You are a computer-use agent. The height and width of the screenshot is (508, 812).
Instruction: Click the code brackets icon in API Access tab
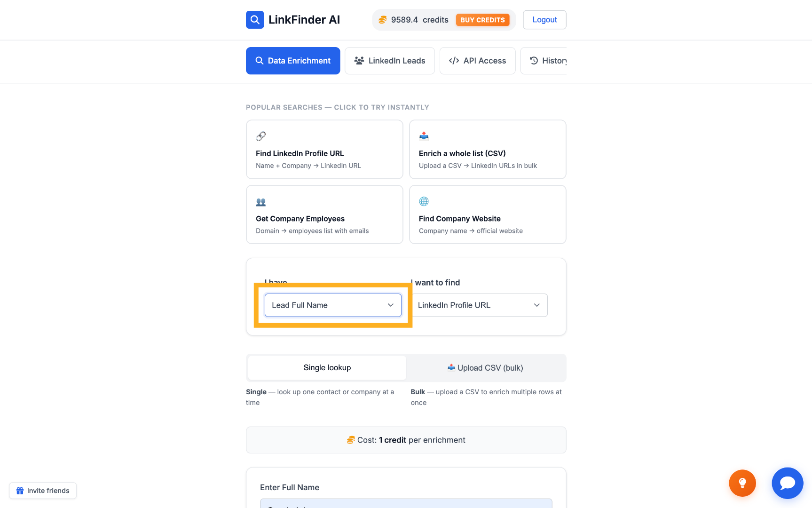[454, 61]
